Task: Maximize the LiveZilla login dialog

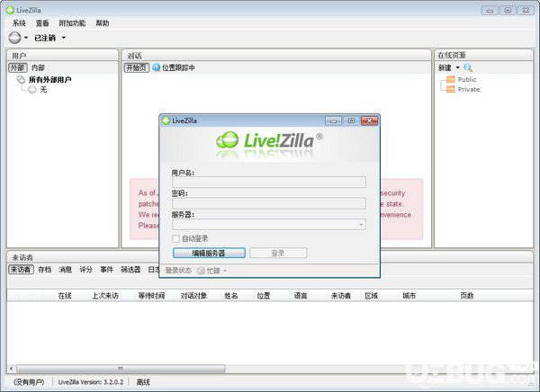Action: [351, 120]
